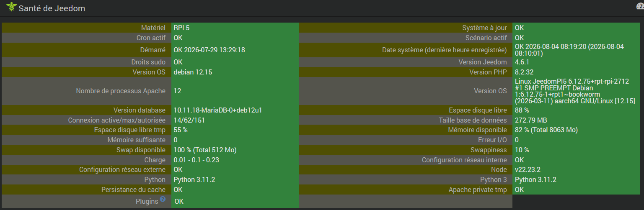Click the Taille base de données value

coord(576,120)
